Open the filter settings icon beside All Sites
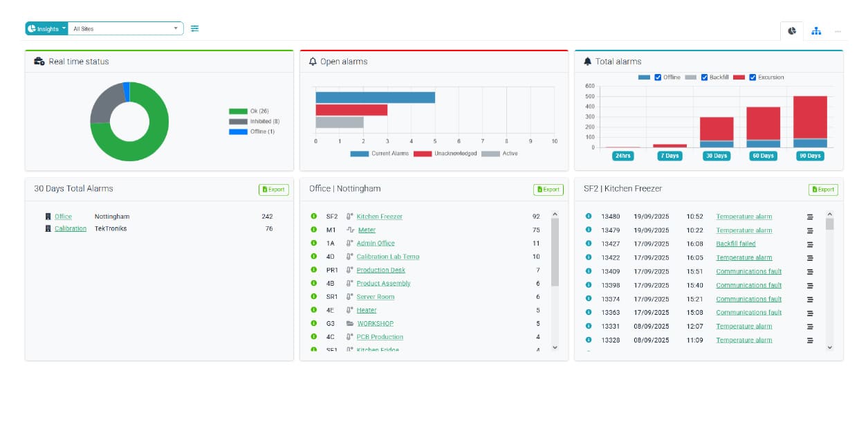Screen dimensions: 868x429 (194, 28)
